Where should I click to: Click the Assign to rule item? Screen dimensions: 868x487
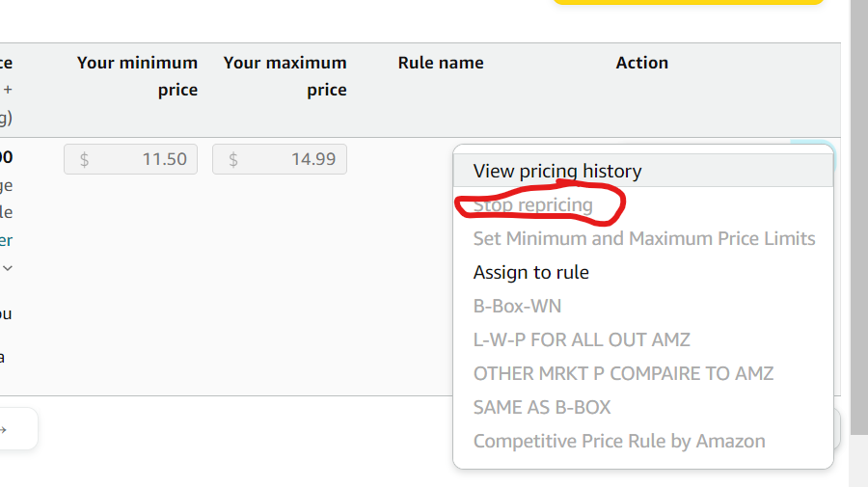point(530,272)
